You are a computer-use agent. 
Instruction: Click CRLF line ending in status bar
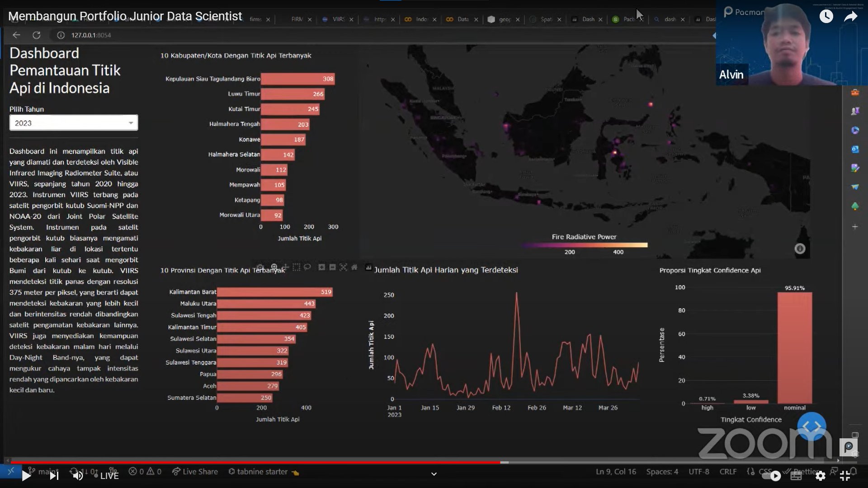728,471
